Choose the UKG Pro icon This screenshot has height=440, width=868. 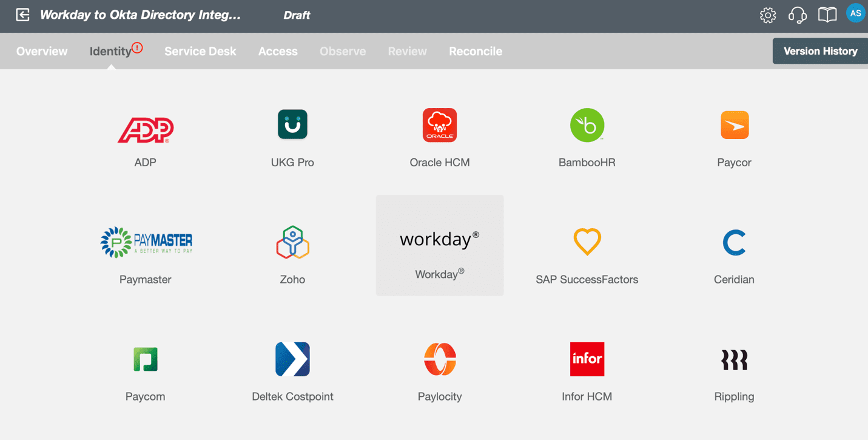(x=292, y=124)
